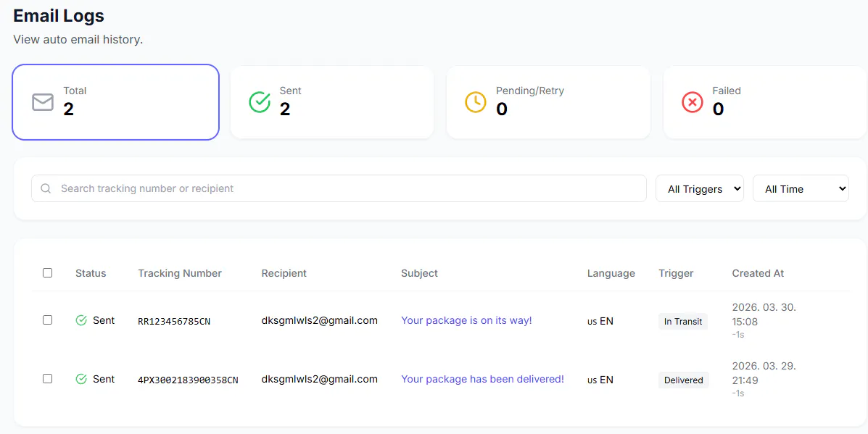Select the Pending/Retry filter card
This screenshot has height=434, width=868.
549,102
